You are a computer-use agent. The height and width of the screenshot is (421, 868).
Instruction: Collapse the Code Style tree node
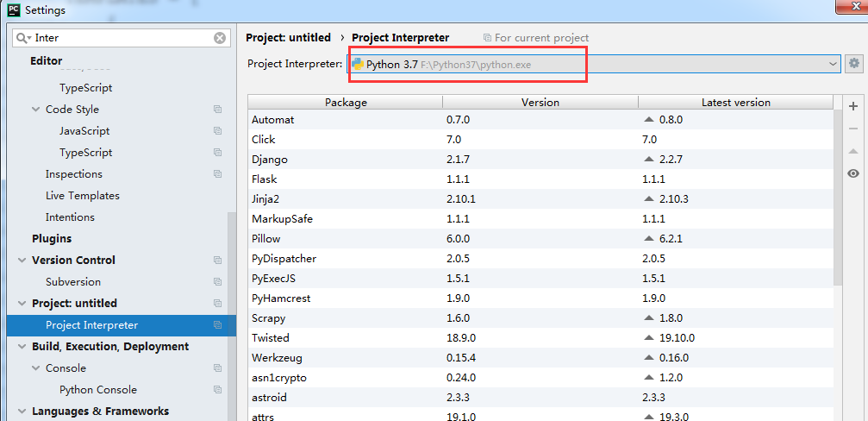click(36, 110)
